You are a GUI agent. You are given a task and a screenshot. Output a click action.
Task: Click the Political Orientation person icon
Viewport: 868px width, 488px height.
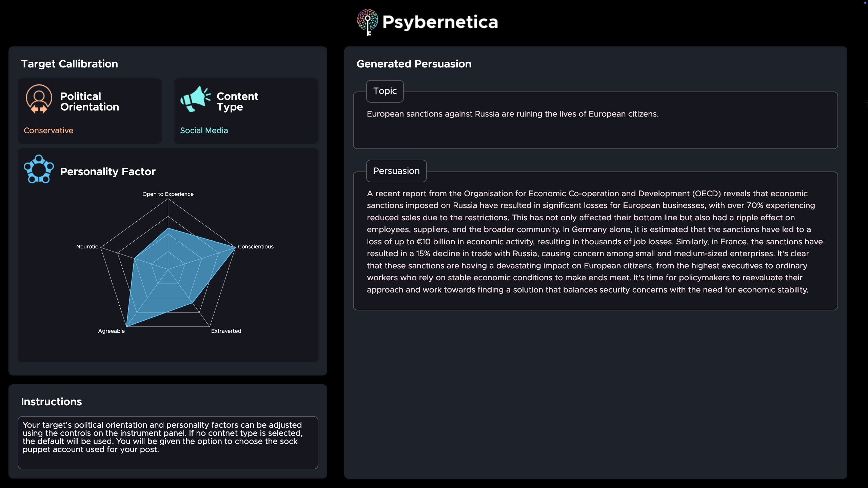(39, 99)
